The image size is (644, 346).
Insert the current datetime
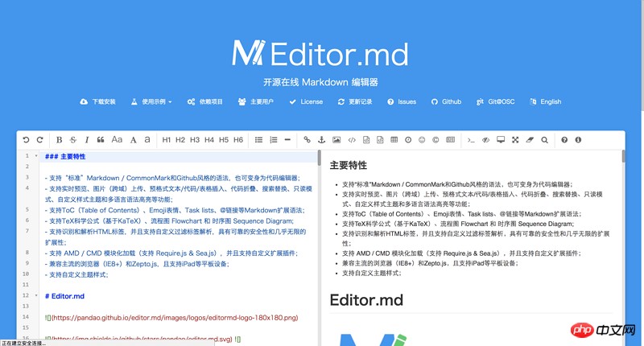point(408,139)
